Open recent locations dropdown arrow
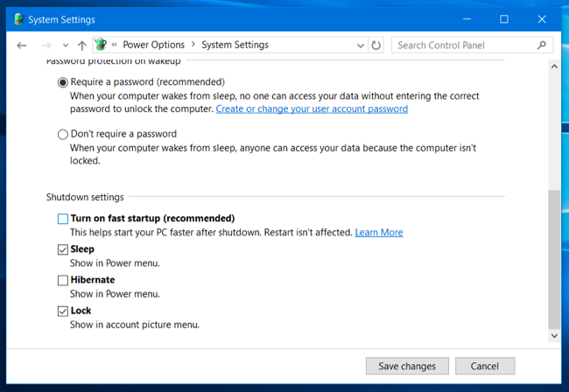The height and width of the screenshot is (392, 569). tap(65, 45)
